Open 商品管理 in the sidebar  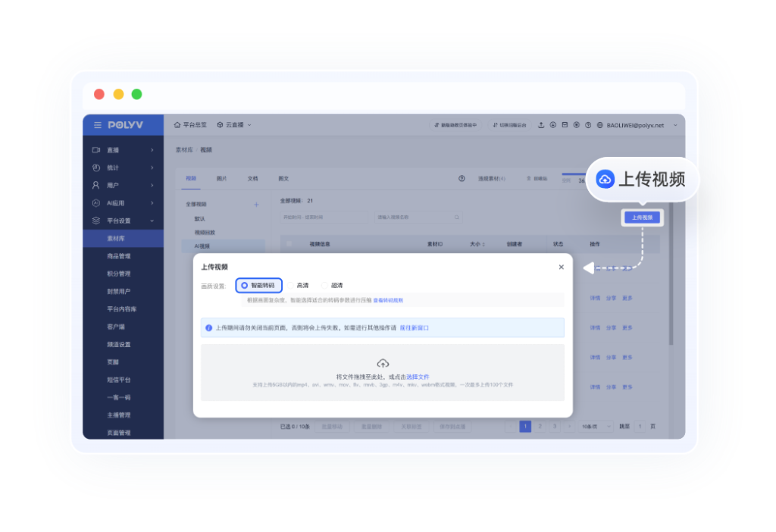119,256
